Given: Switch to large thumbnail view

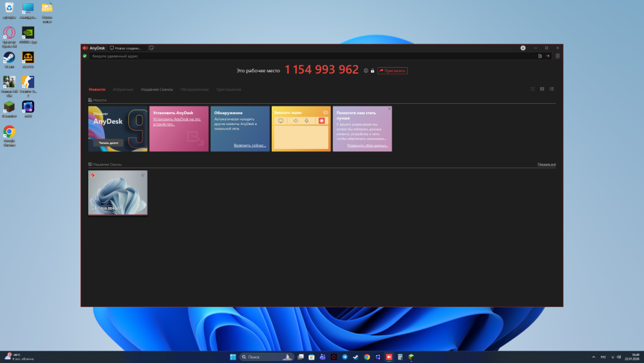Looking at the screenshot, I should tap(533, 89).
